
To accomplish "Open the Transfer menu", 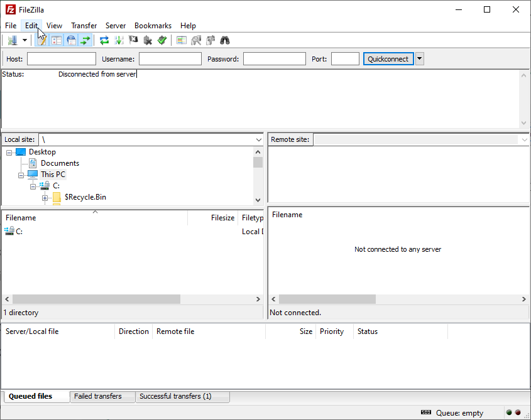I will [84, 26].
